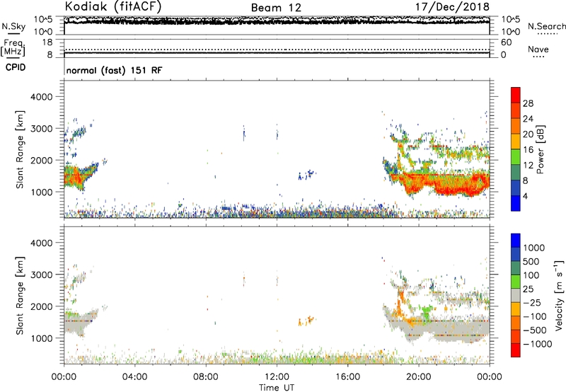566x392 pixels.
Task: Click the '-1000' tick on Velocity colorbar
Action: 538,344
